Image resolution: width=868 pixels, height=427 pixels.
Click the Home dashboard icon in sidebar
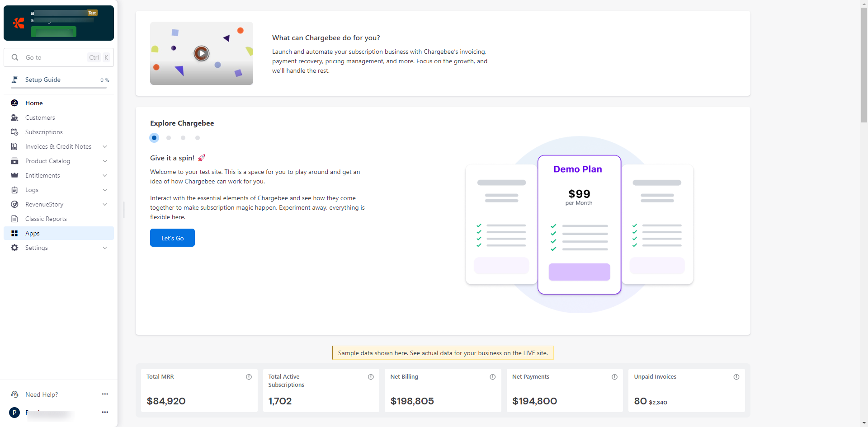click(14, 103)
